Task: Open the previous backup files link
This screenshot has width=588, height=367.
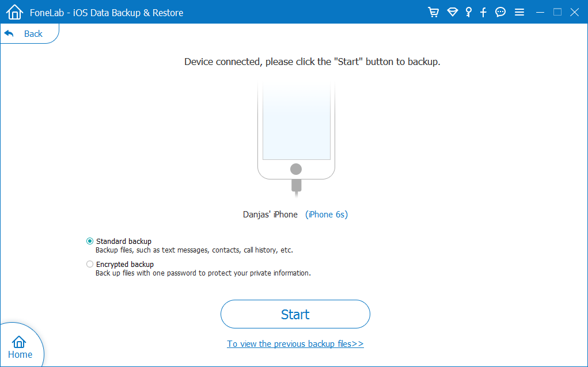Action: (x=295, y=343)
